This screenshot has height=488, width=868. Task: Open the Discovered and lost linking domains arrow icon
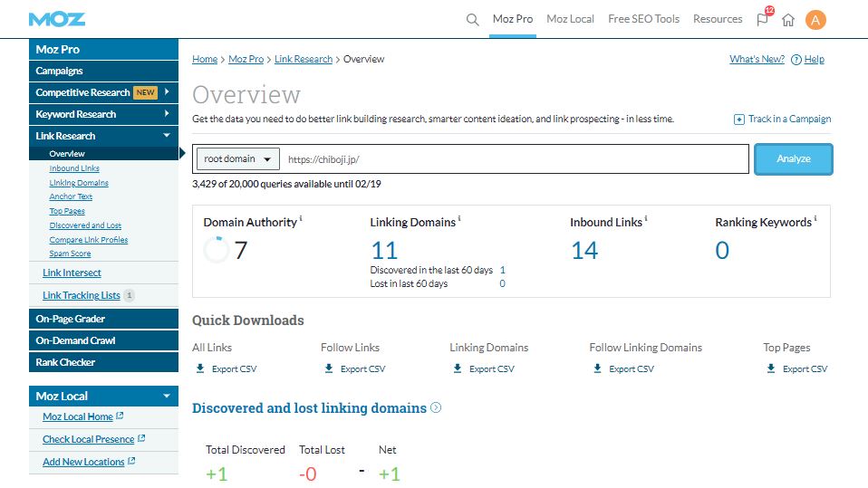[x=436, y=407]
